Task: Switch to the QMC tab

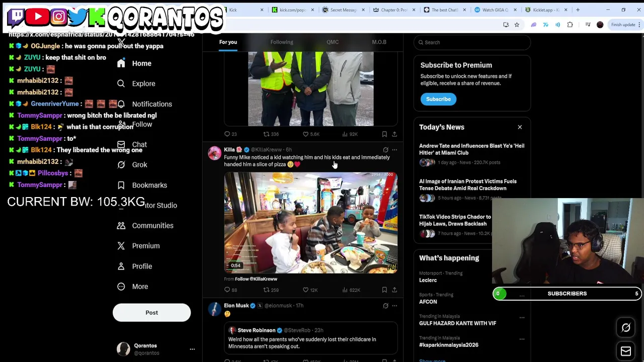Action: 333,42
